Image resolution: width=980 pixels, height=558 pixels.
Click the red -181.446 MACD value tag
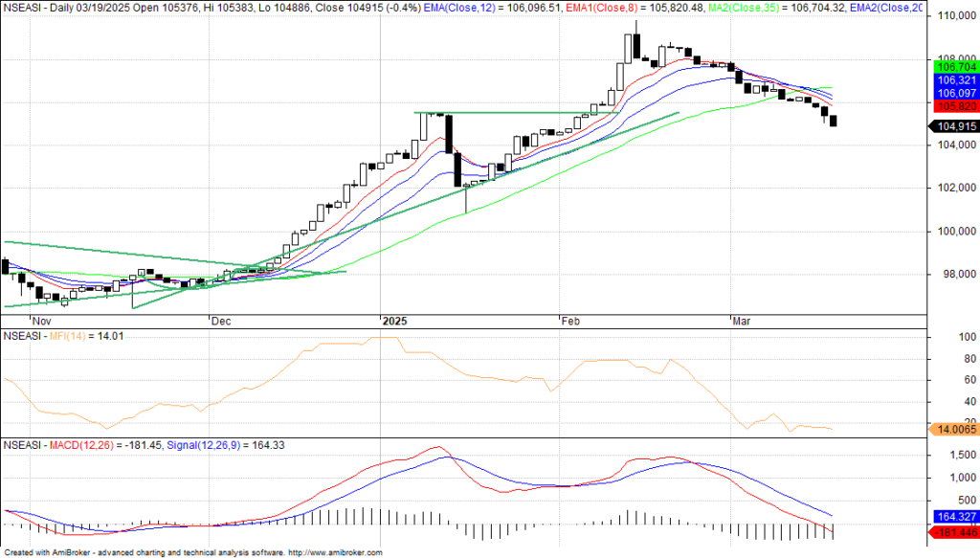(953, 530)
